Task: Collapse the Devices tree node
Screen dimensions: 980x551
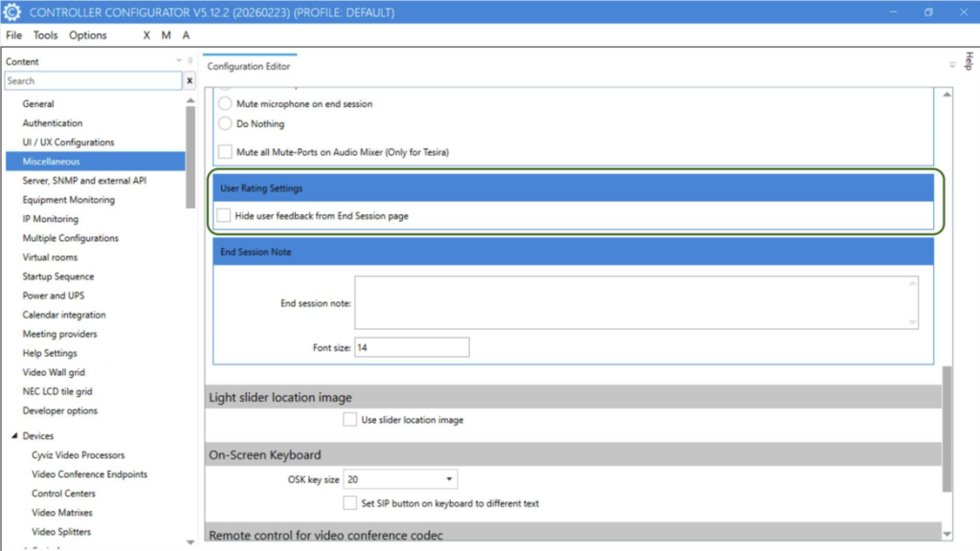Action: click(14, 436)
